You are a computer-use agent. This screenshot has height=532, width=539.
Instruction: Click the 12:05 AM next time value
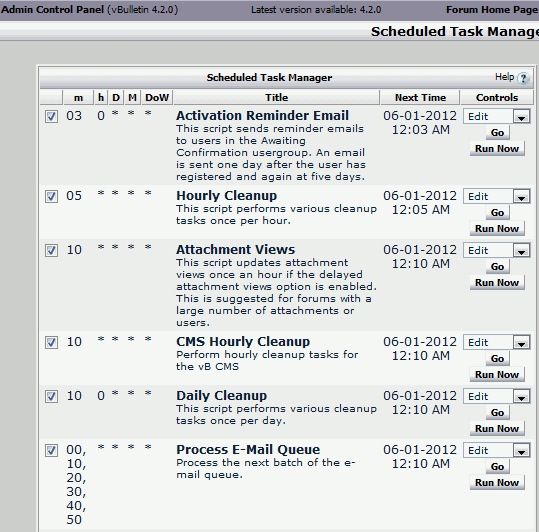point(421,210)
